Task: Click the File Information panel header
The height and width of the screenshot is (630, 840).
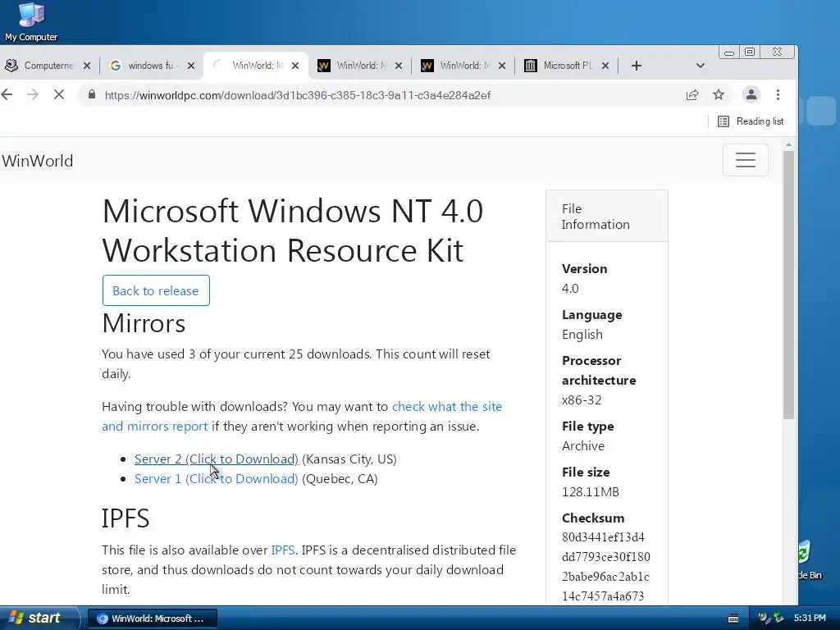Action: (x=607, y=217)
